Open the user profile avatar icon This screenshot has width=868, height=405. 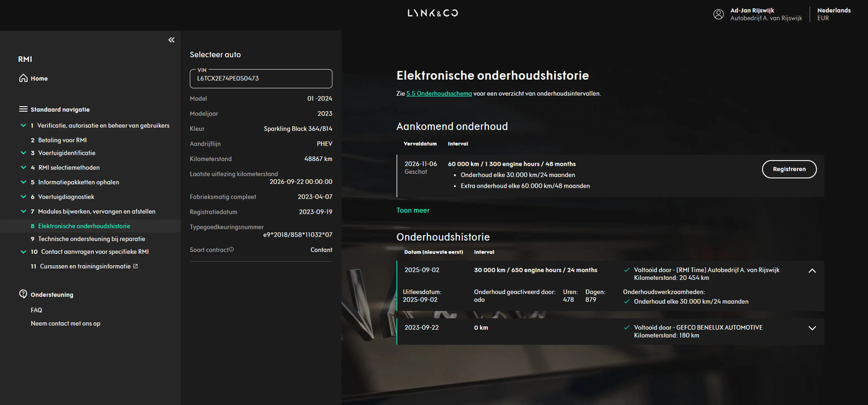pyautogui.click(x=718, y=14)
